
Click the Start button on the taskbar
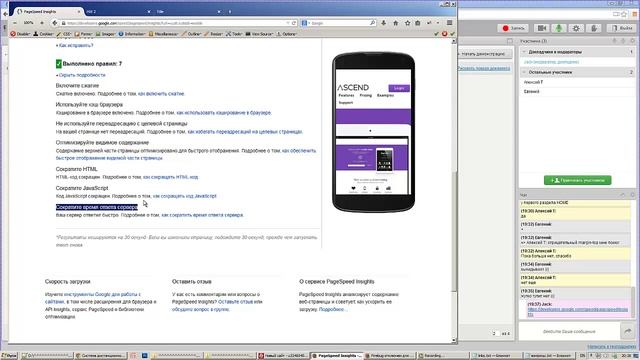[x=9, y=356]
